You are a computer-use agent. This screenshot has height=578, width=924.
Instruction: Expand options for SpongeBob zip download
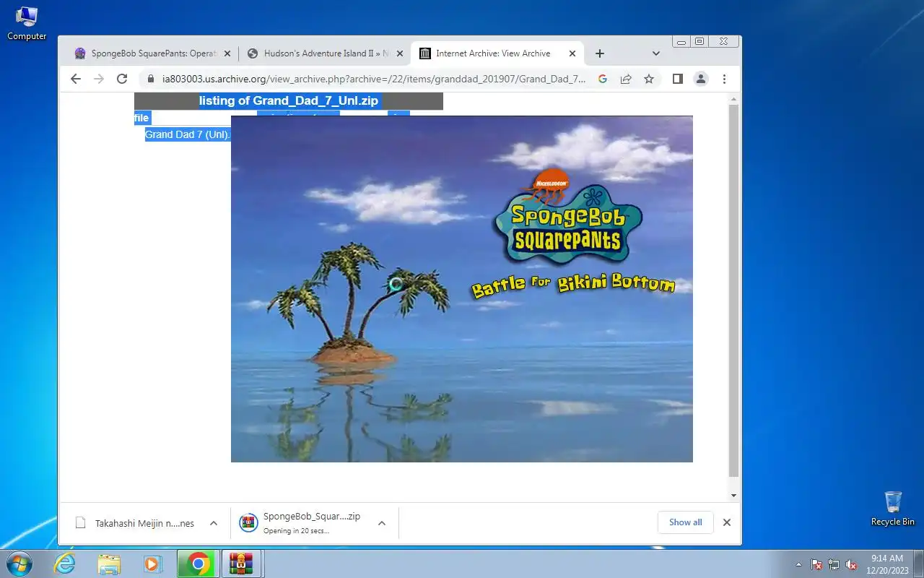pos(382,523)
